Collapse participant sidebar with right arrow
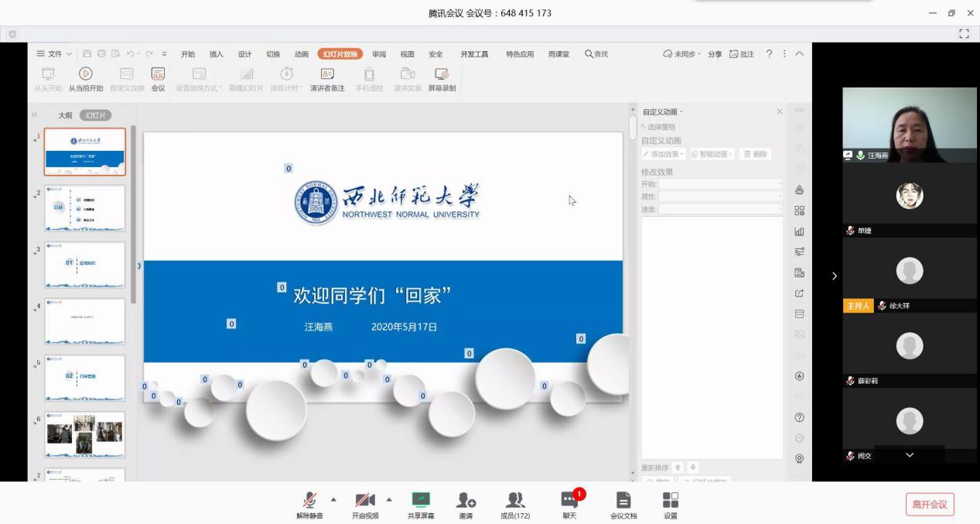The width and height of the screenshot is (980, 524). 834,276
